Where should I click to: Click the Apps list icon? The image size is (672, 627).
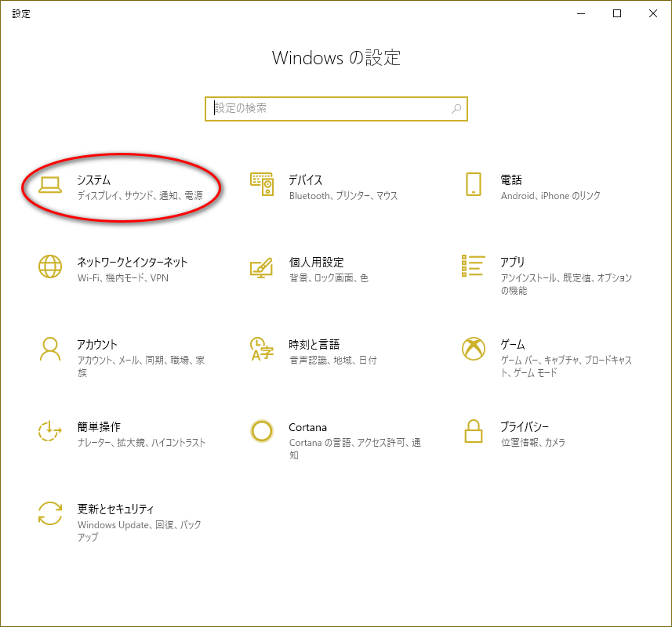point(473,266)
